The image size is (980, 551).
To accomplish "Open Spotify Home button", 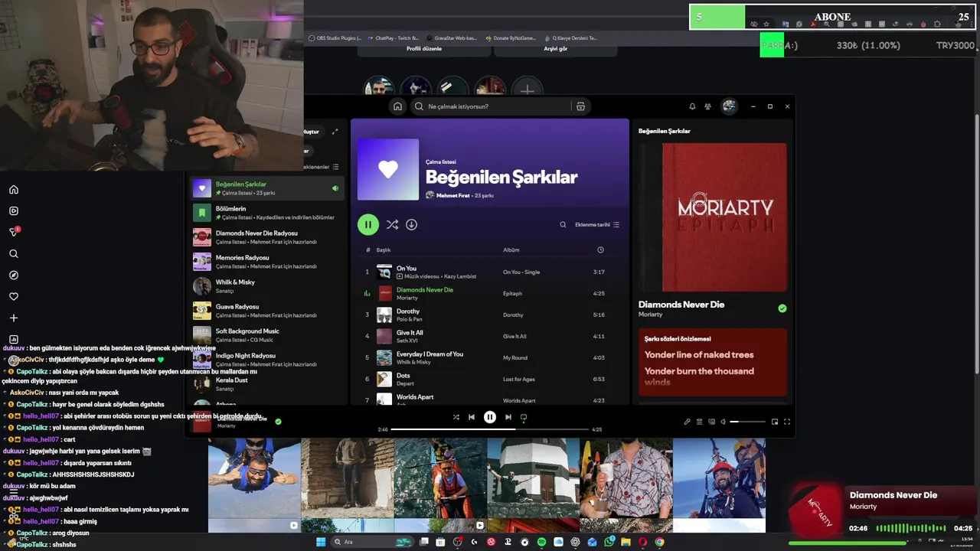I will pos(397,106).
